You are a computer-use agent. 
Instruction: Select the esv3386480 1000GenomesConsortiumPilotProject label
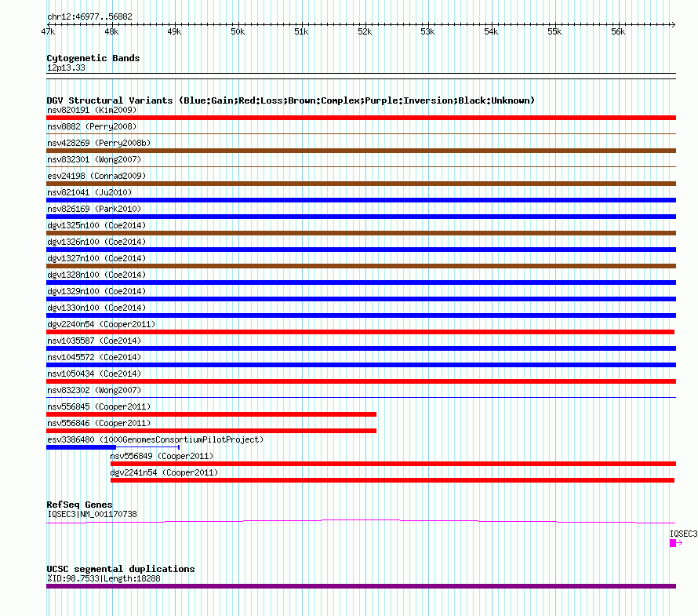tap(155, 439)
